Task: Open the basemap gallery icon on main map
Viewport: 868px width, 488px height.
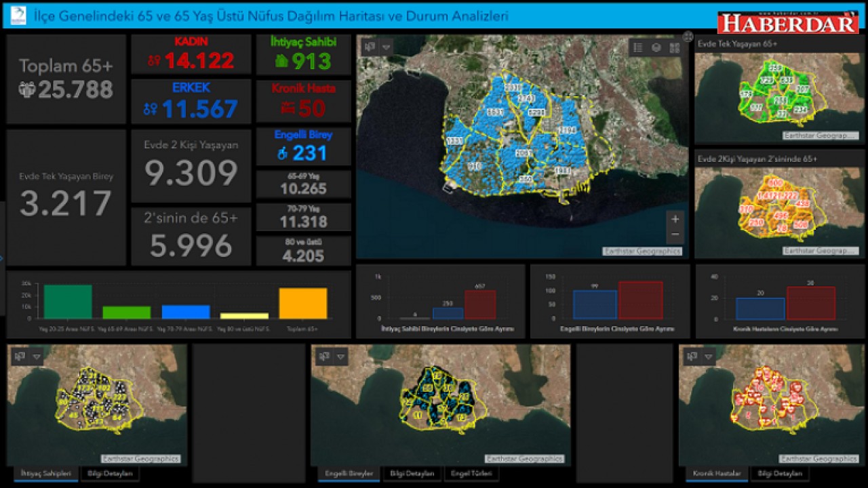Action: (656, 47)
